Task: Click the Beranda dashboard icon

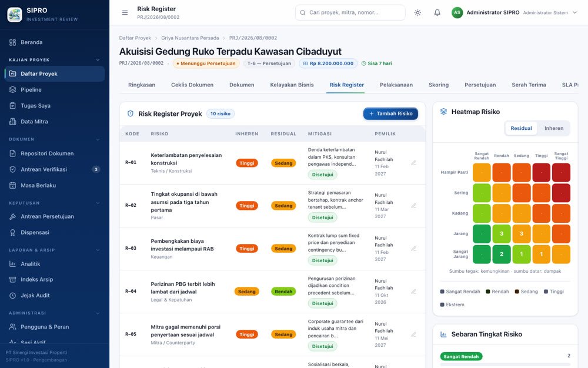Action: 13,42
